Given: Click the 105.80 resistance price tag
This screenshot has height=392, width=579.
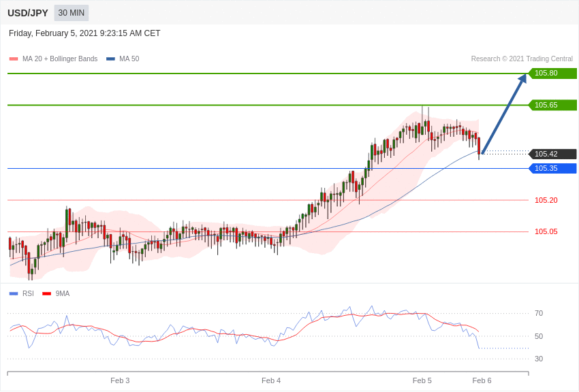Looking at the screenshot, I should pos(553,73).
